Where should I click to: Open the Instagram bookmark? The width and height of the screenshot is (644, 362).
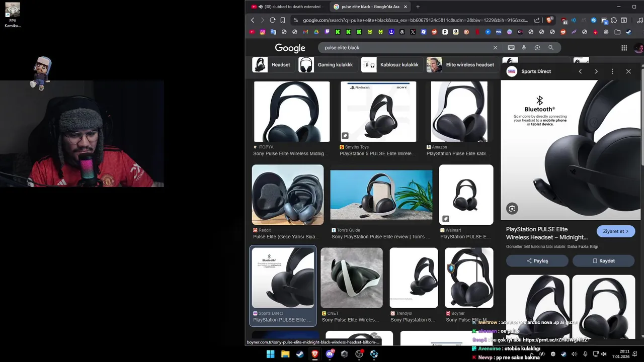263,32
